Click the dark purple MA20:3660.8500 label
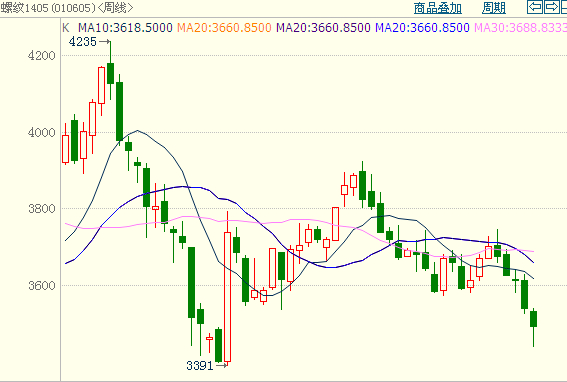The height and width of the screenshot is (382, 567). tap(323, 28)
